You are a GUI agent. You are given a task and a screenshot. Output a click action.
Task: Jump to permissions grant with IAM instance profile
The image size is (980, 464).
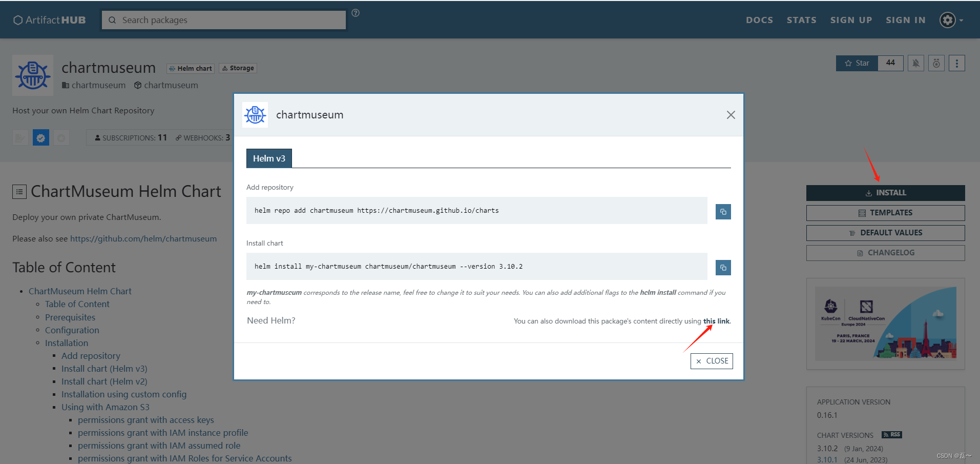point(163,433)
